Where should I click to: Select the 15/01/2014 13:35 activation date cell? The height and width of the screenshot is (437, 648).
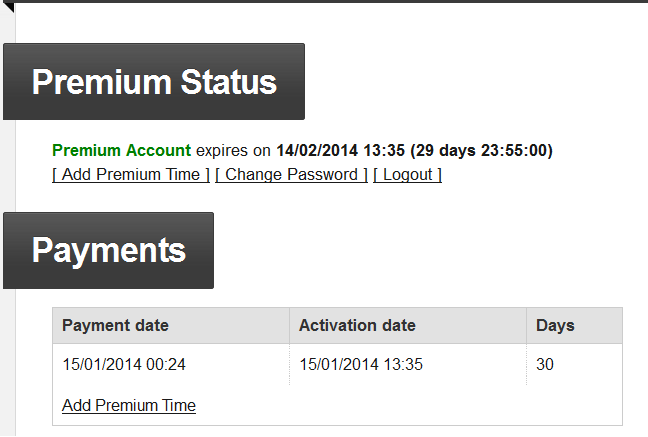[x=408, y=364]
